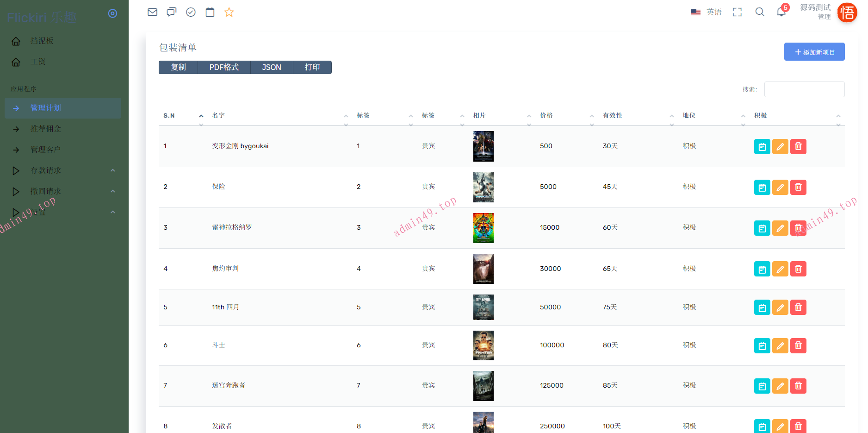Toggle fullscreen mode icon

(x=737, y=12)
